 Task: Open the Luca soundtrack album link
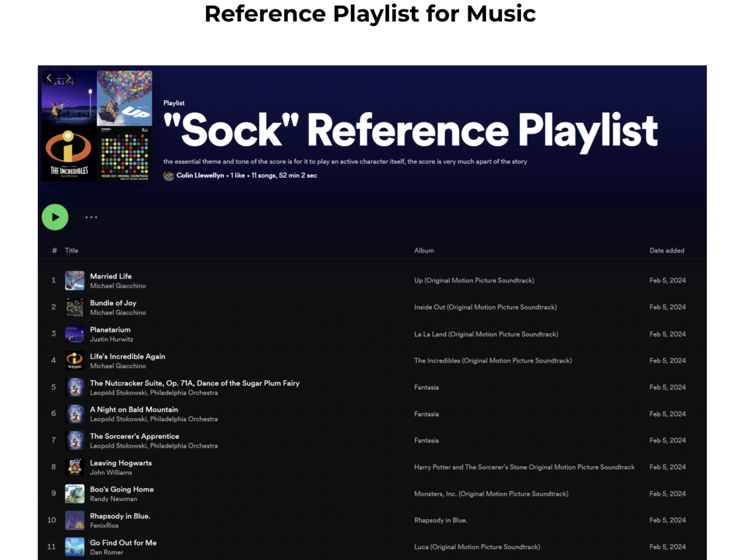tap(477, 547)
